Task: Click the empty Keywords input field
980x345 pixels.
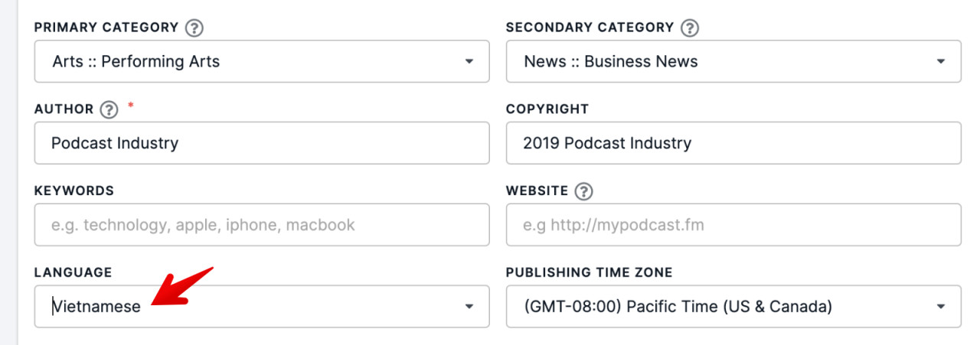Action: (261, 225)
